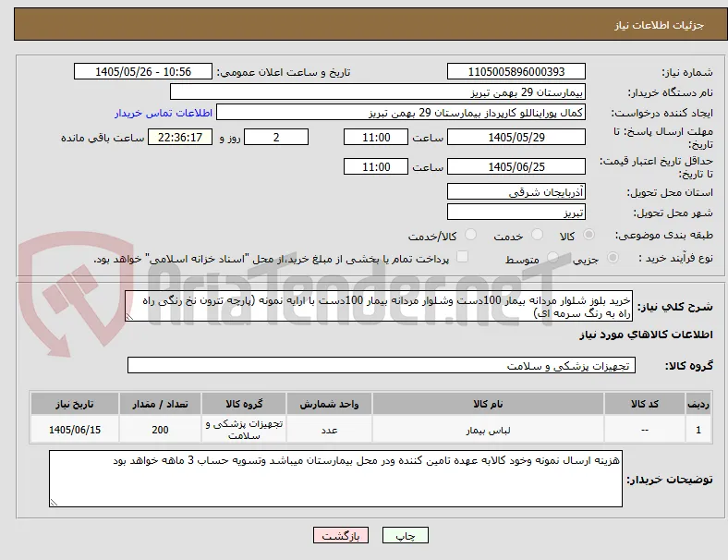Toggle the اسناد خزانه اسلامی payment checkbox
Viewport: 728px width, 560px height.
pyautogui.click(x=462, y=257)
